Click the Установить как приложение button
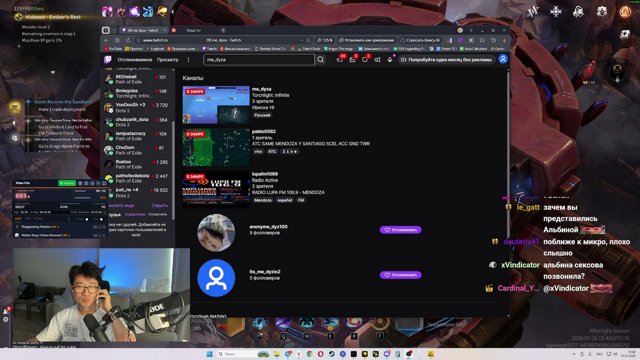 pos(367,40)
